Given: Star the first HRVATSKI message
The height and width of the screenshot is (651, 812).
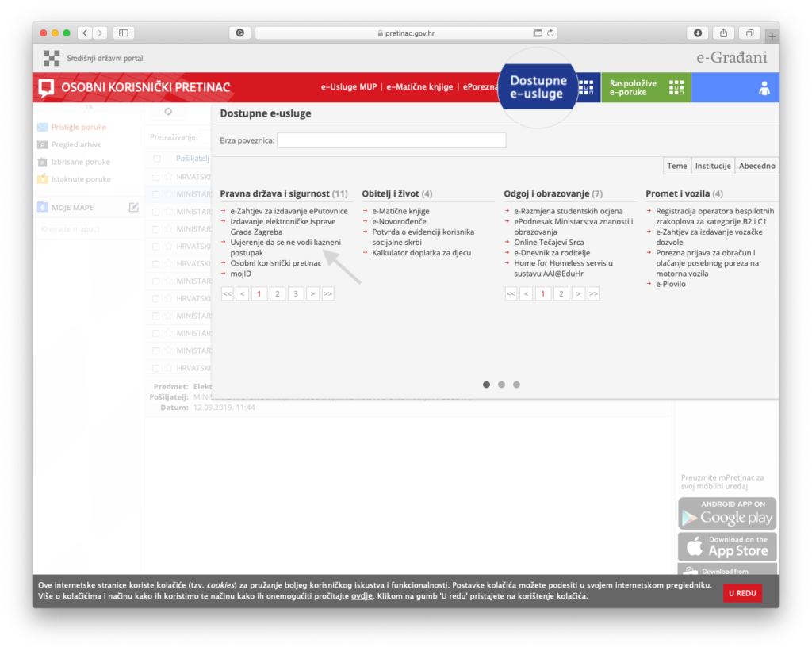Looking at the screenshot, I should tap(167, 176).
